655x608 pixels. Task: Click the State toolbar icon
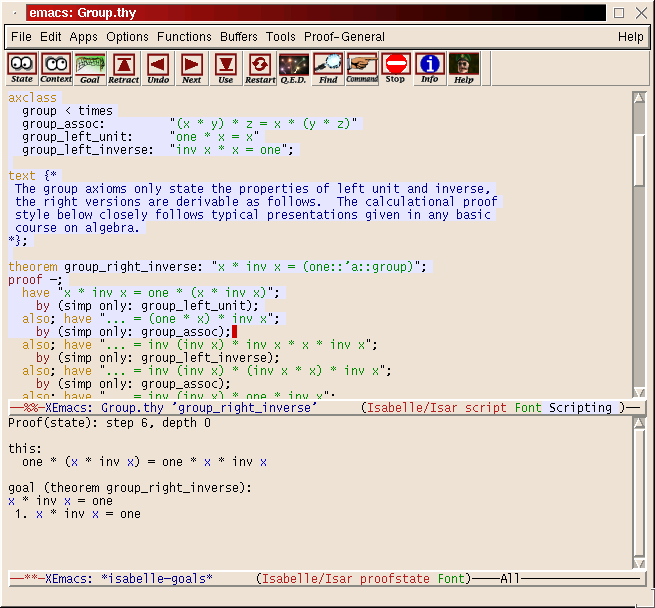tap(22, 68)
